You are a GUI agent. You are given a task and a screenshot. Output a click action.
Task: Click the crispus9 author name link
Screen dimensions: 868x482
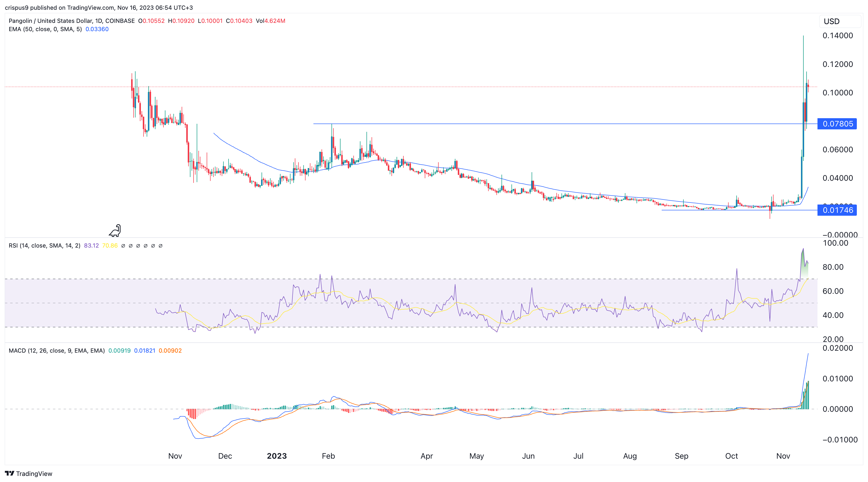(16, 8)
